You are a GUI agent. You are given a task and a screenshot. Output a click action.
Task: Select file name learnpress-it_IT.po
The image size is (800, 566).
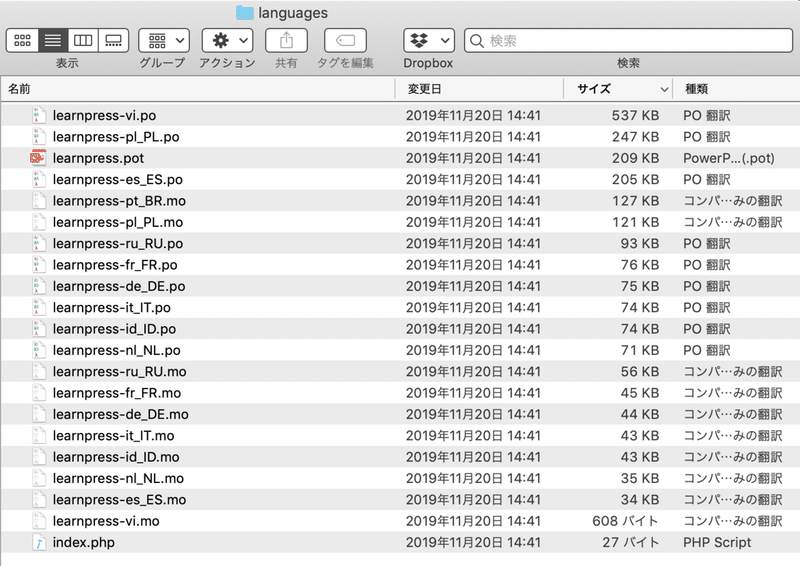(x=111, y=307)
